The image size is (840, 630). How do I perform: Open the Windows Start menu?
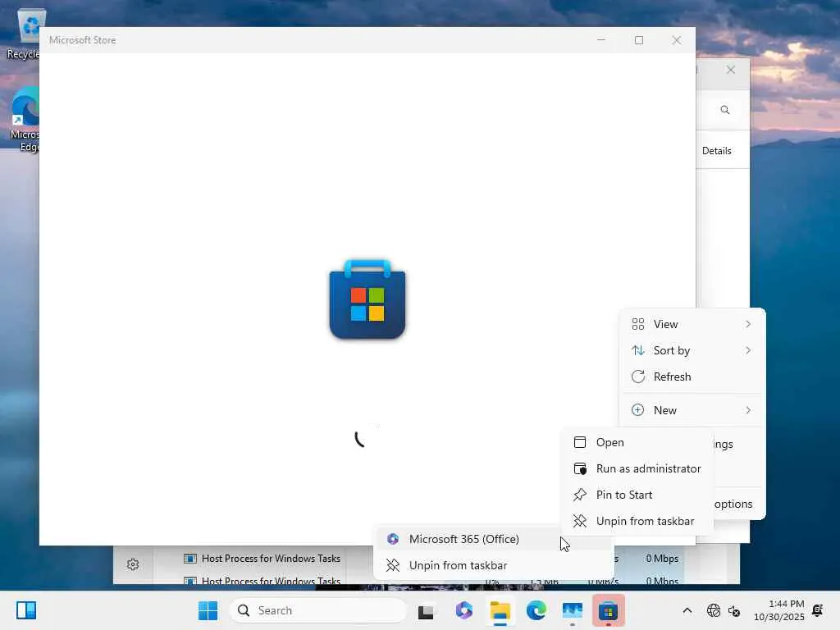[x=208, y=610]
